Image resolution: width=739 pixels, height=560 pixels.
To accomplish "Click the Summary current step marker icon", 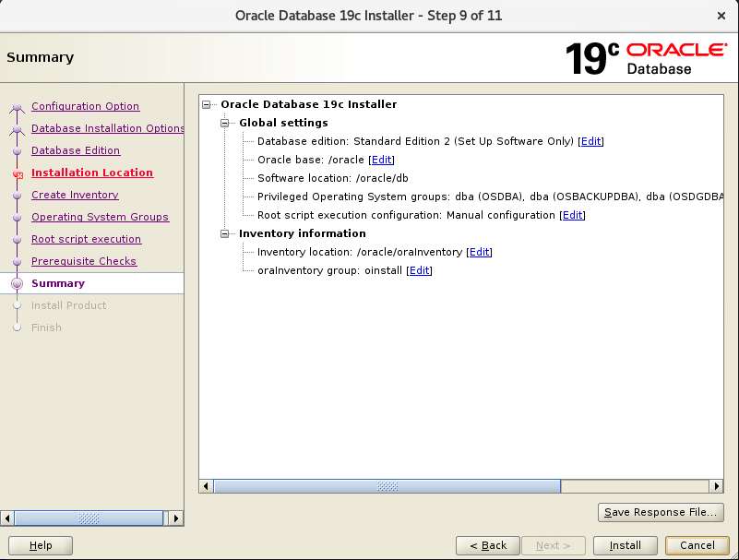I will coord(17,284).
